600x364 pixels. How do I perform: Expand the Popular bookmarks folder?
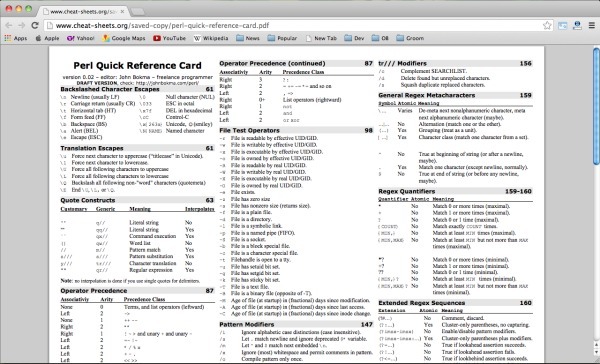pos(282,38)
